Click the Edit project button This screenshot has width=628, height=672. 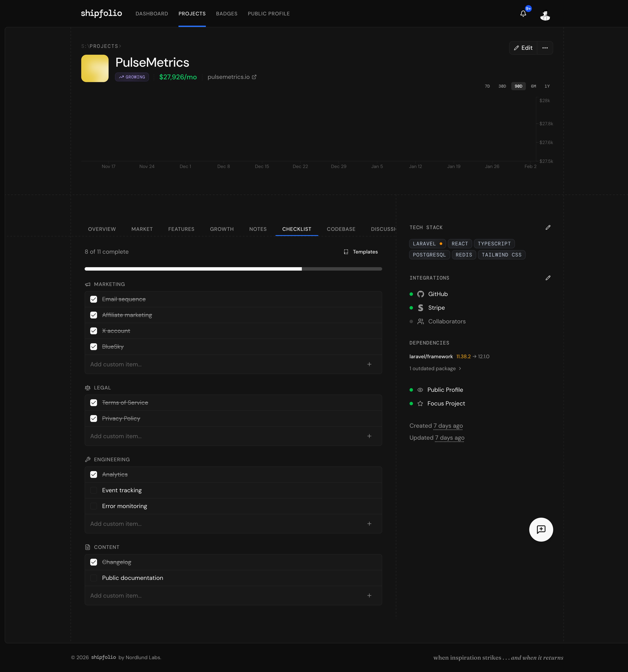[523, 48]
